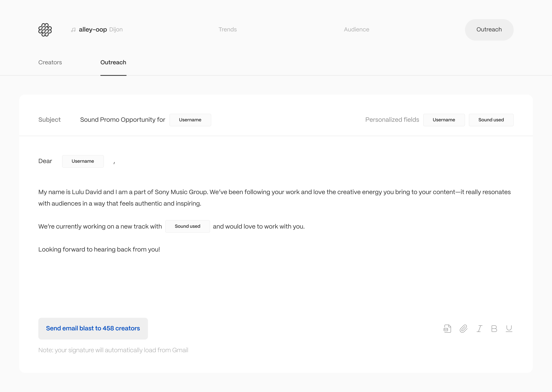Toggle bold text formatting
Screen dimensions: 552x392
tap(494, 328)
